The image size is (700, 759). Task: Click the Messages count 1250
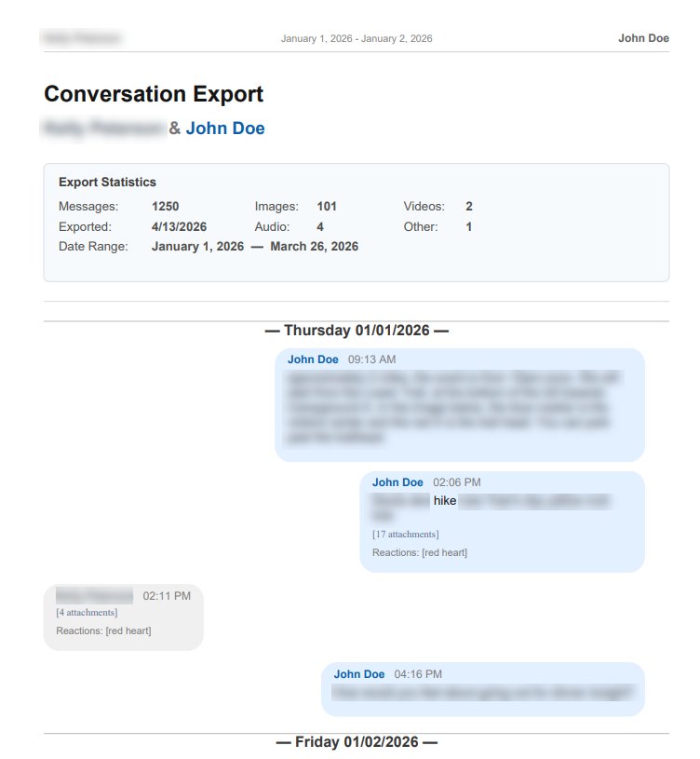165,207
